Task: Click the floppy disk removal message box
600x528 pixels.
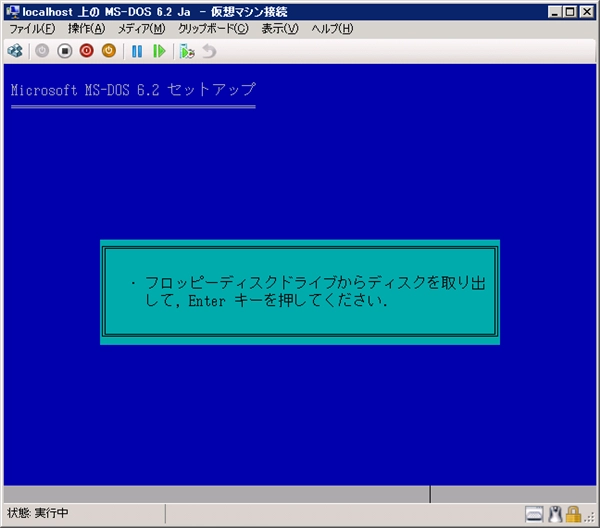Action: point(300,292)
